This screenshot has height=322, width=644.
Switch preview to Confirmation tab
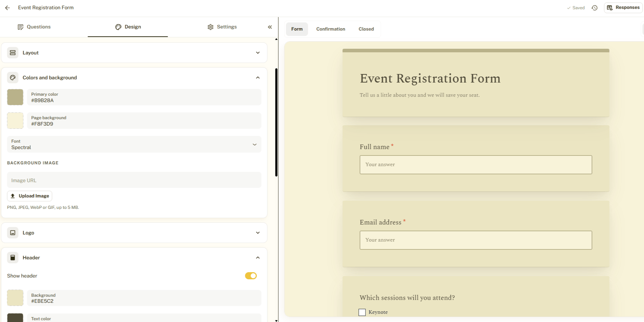pos(331,29)
